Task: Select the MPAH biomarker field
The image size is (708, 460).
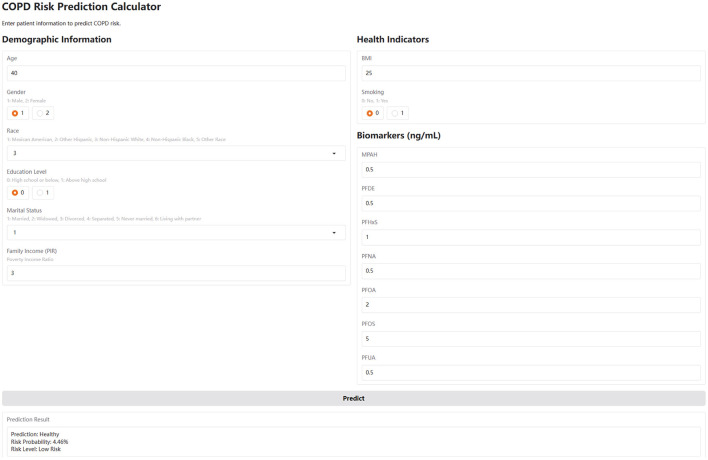Action: point(531,170)
